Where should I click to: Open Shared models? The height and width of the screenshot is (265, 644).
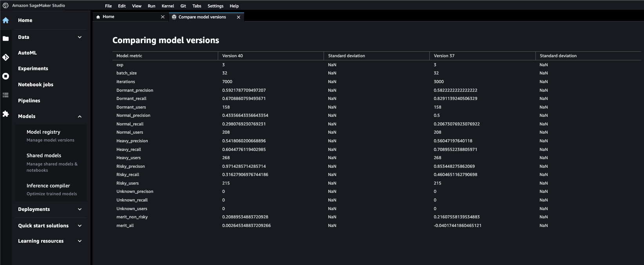44,156
